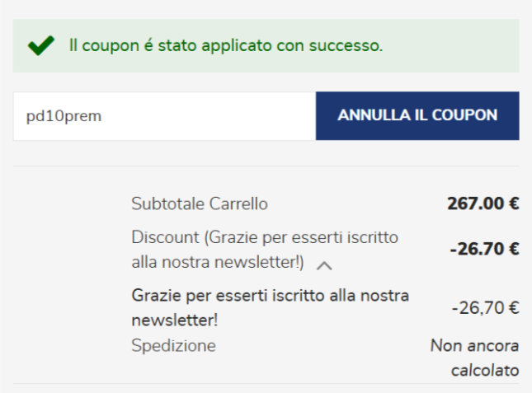This screenshot has height=393, width=532.
Task: Click the bold -26.70 € discount total
Action: 484,250
